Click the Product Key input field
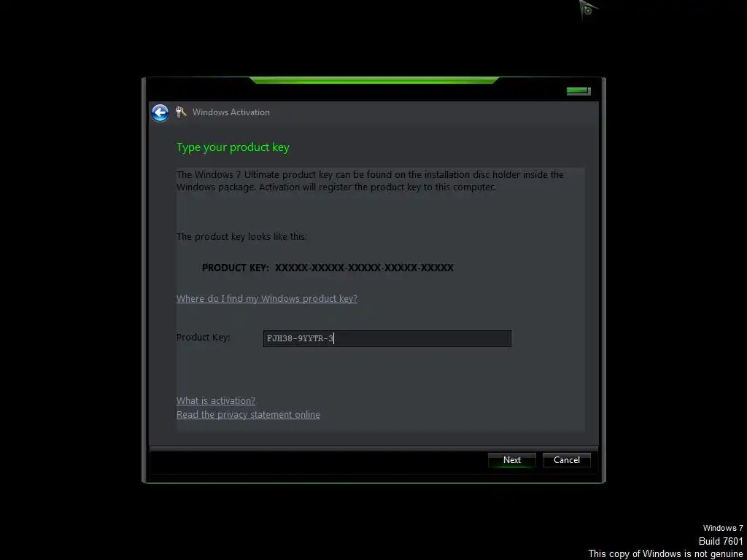 click(387, 338)
